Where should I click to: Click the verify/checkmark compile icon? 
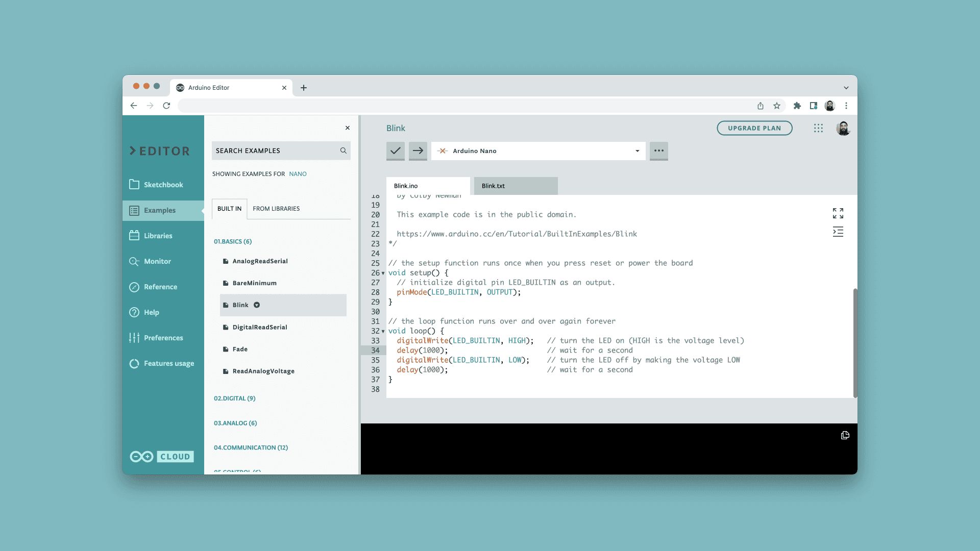[395, 151]
